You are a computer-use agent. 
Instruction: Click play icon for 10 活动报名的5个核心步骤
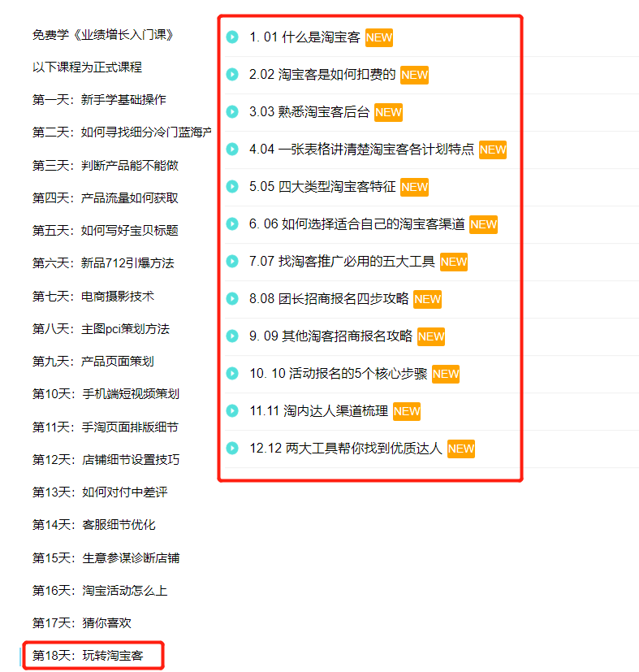pyautogui.click(x=232, y=373)
